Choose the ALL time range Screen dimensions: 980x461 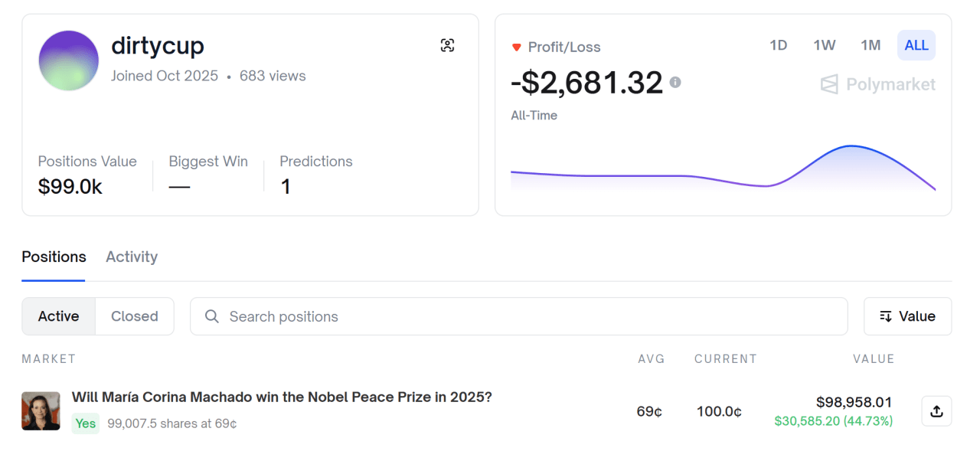tap(916, 45)
